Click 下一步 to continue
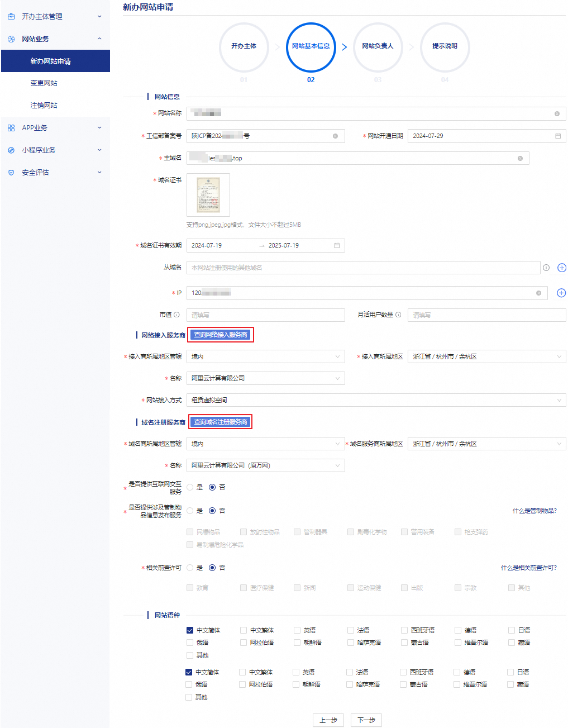568x728 pixels. (x=366, y=720)
